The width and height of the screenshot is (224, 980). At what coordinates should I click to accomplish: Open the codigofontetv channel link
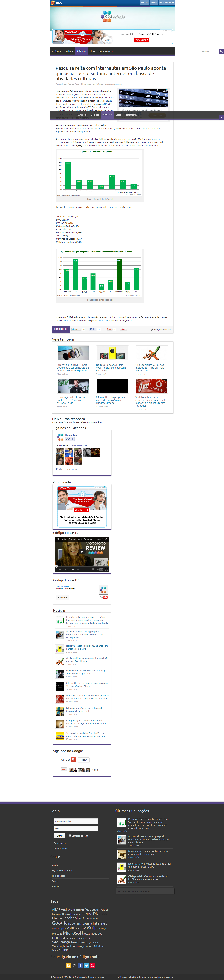[62, 586]
